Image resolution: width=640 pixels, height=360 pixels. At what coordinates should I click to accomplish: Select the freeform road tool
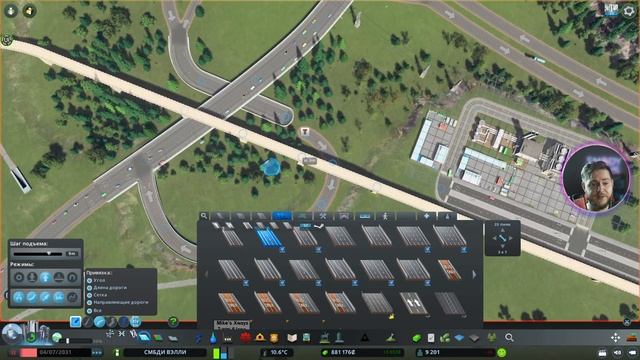coord(111,322)
